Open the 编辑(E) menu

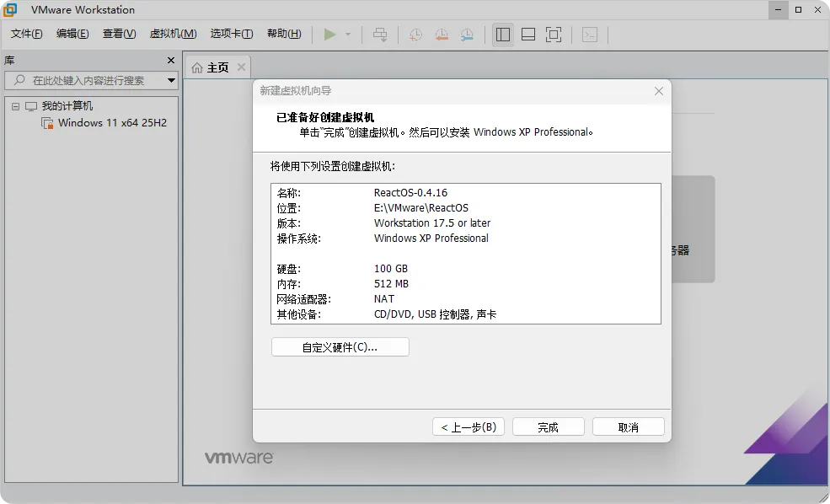[x=72, y=34]
